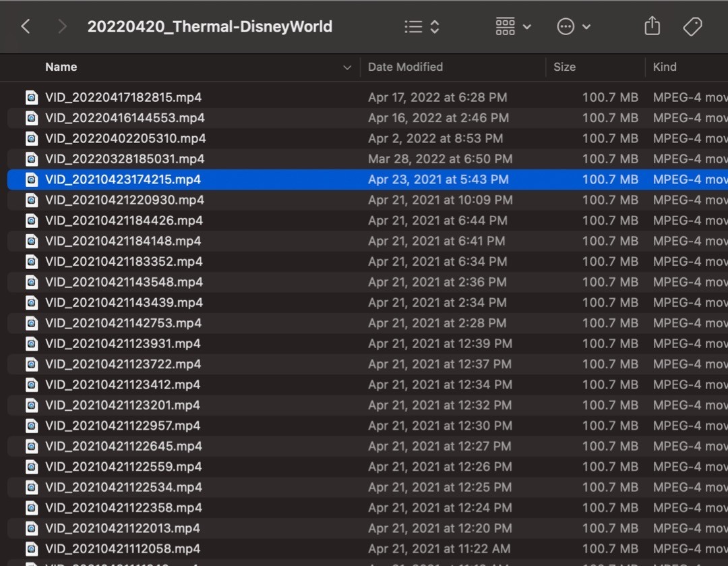
Task: Click the file icon for VID_20210421123201.mp4
Action: 32,405
